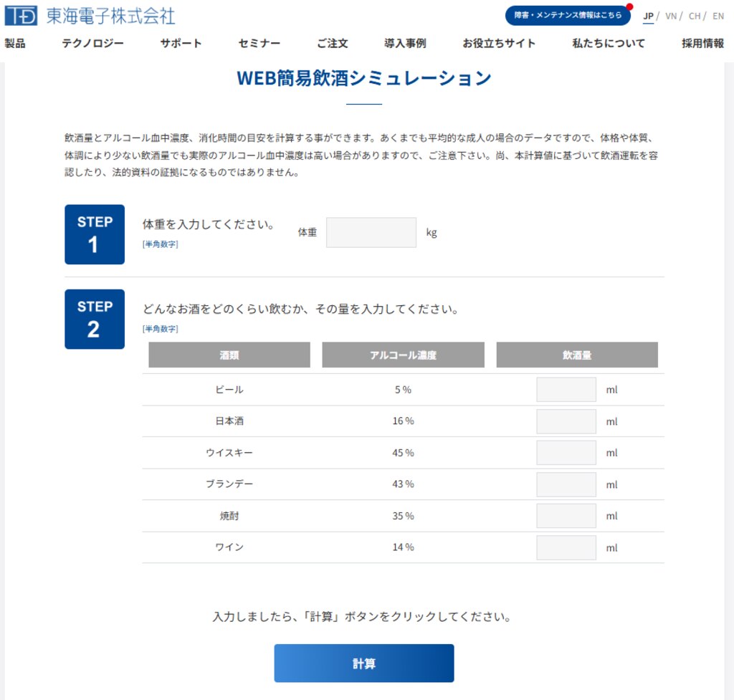The width and height of the screenshot is (734, 700).
Task: Click the ウイスキー ml input field
Action: point(566,453)
